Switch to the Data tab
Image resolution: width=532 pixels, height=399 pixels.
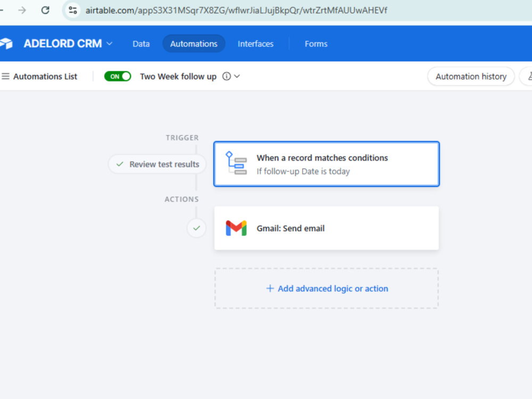tap(141, 44)
